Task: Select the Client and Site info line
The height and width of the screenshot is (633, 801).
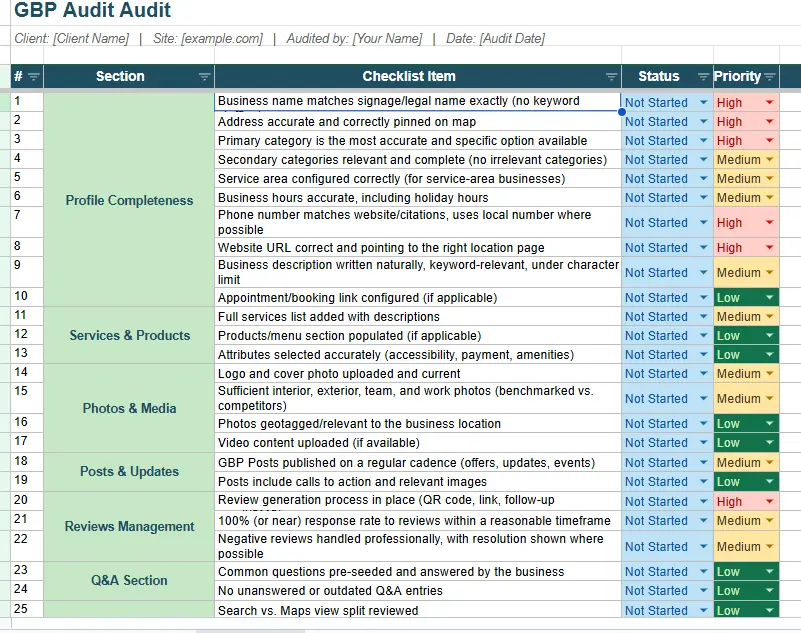Action: coord(279,38)
